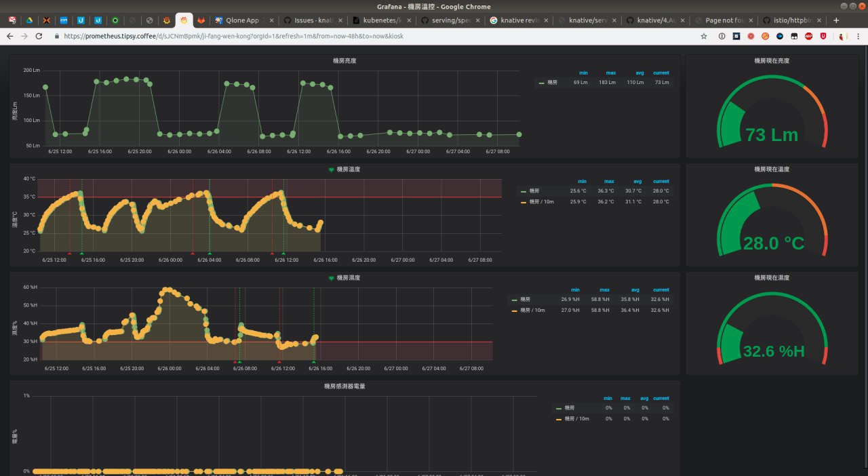
Task: Click the uBlock shield extension icon
Action: click(x=823, y=36)
